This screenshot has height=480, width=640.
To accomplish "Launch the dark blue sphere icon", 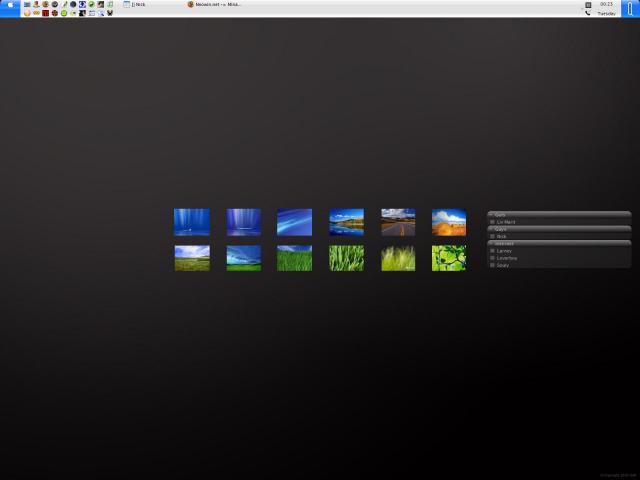I will click(73, 4).
